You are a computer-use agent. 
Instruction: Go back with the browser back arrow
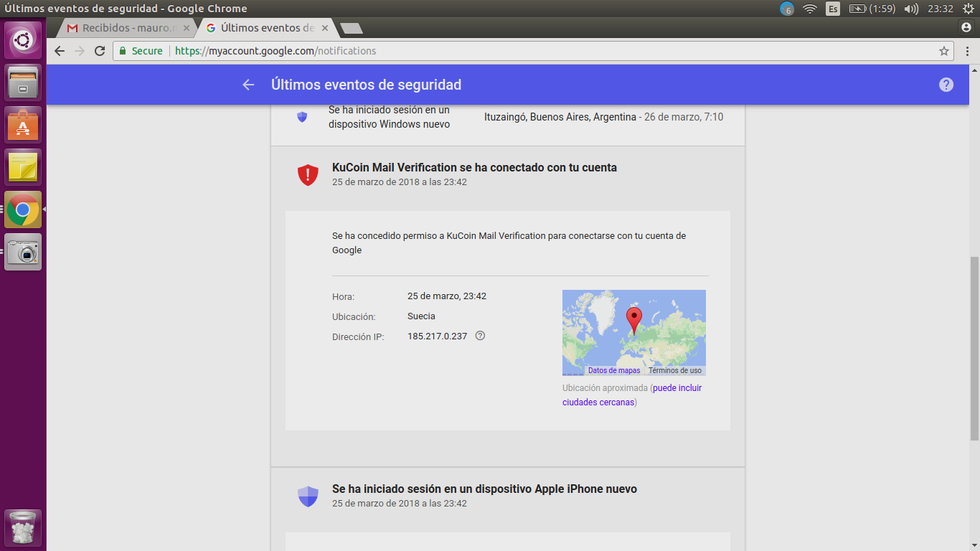[x=60, y=51]
